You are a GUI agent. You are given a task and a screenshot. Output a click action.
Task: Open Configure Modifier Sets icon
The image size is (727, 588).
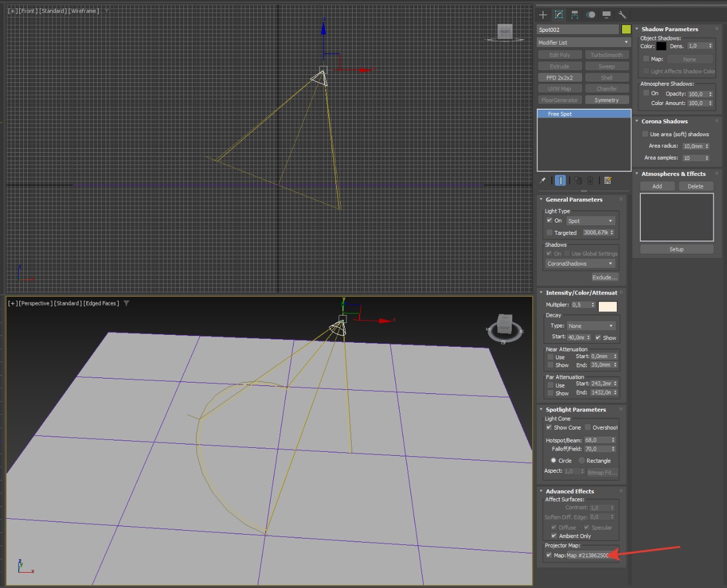click(608, 180)
